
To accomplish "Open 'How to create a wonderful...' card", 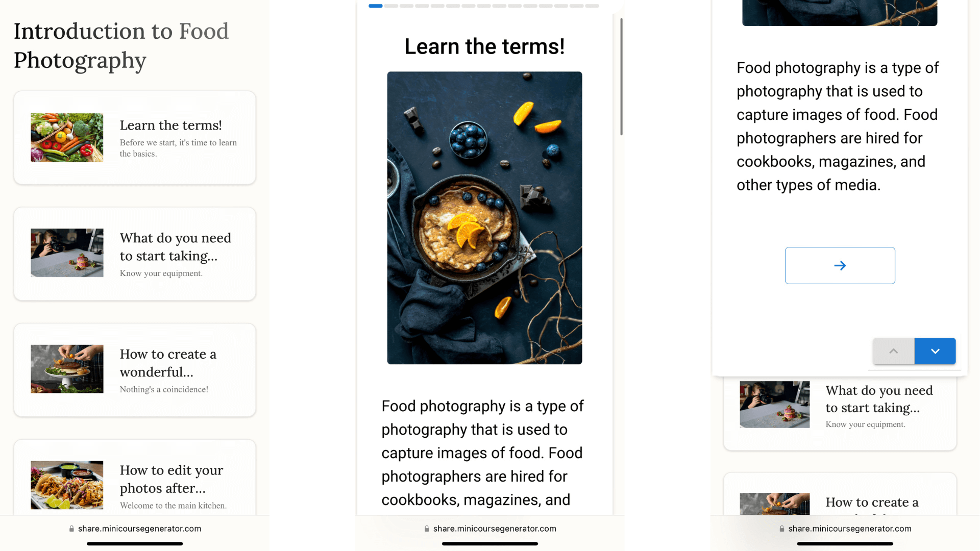I will [168, 363].
